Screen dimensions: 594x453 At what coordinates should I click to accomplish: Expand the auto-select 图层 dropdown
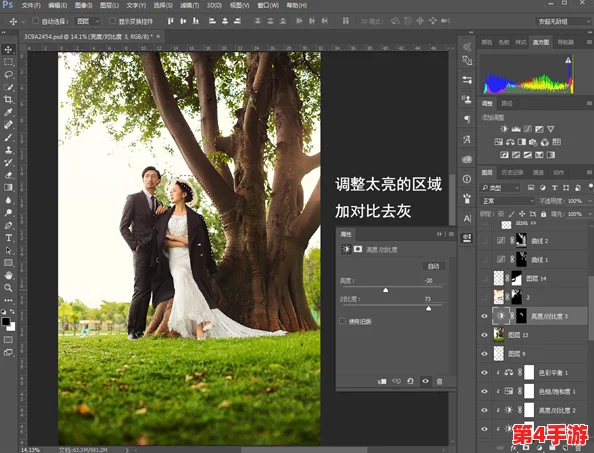click(88, 21)
